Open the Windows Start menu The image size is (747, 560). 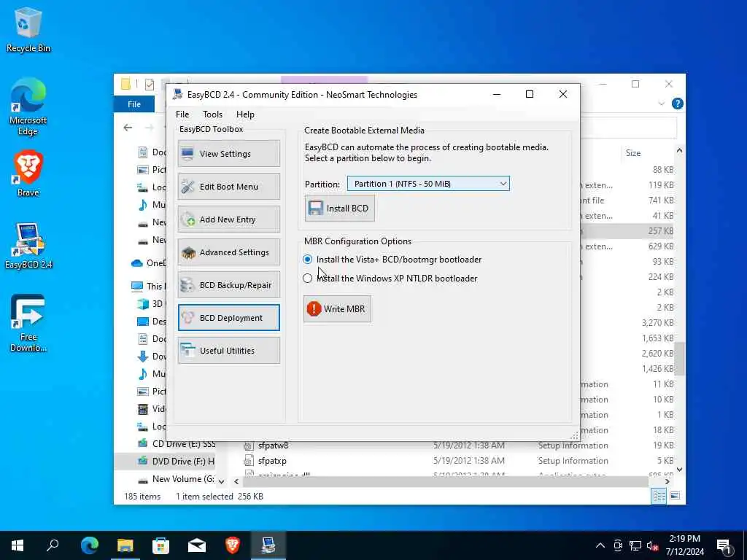coord(18,545)
